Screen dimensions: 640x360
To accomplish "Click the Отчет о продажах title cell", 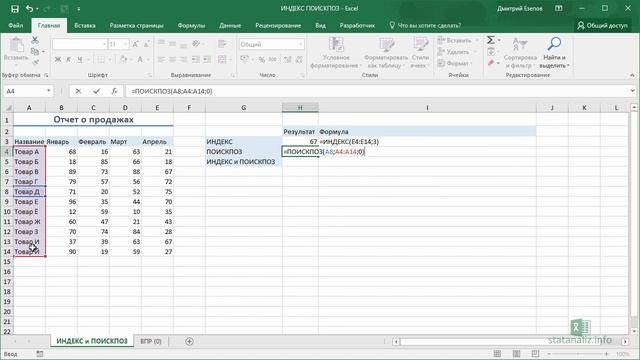I will (x=93, y=120).
